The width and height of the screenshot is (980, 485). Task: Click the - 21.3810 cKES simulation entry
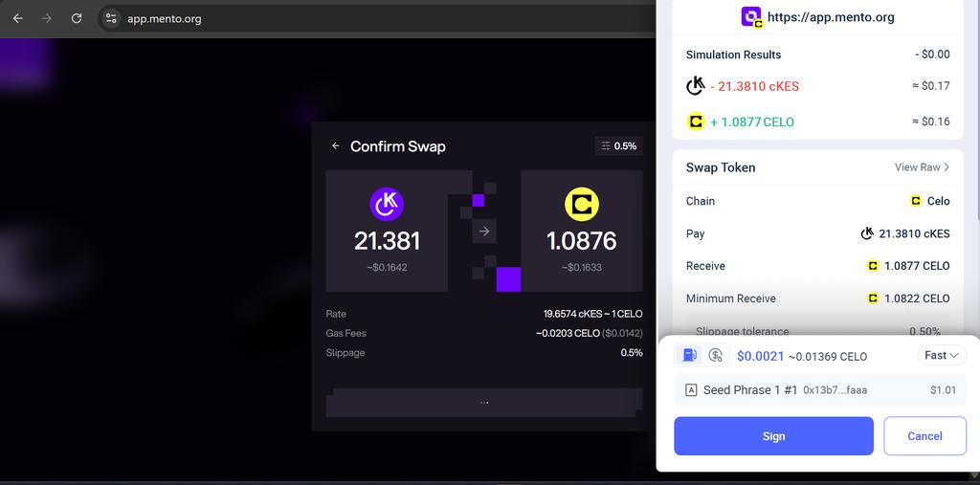pos(754,87)
